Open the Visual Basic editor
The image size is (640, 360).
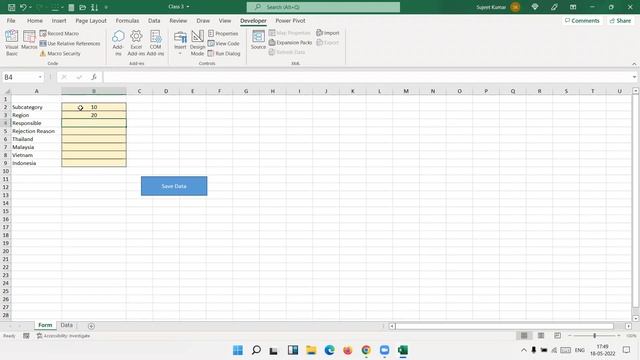coord(12,42)
